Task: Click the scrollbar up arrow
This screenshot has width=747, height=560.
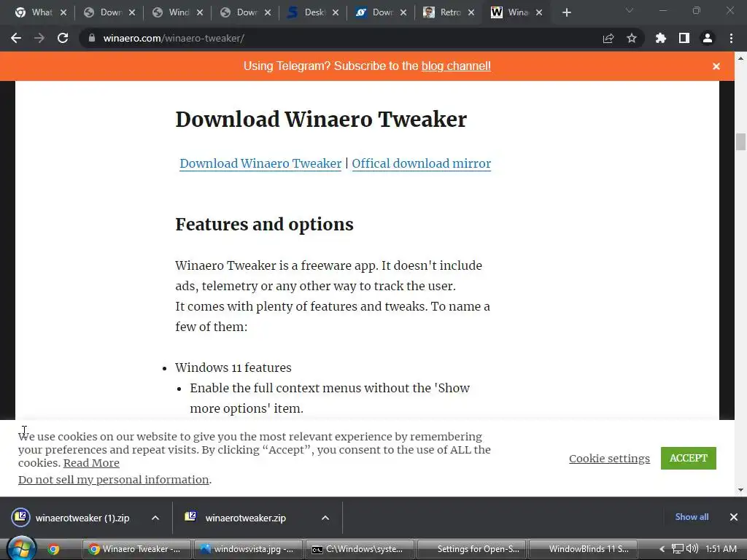Action: pos(740,58)
